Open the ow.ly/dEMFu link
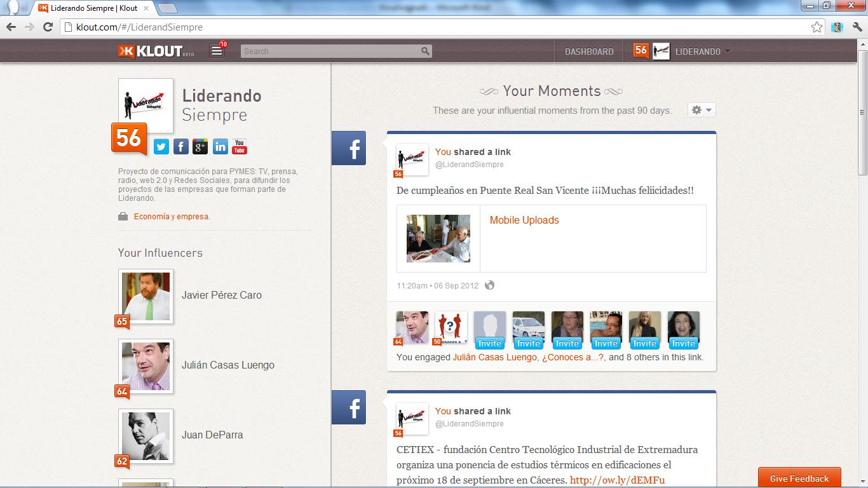This screenshot has height=488, width=868. 617,480
